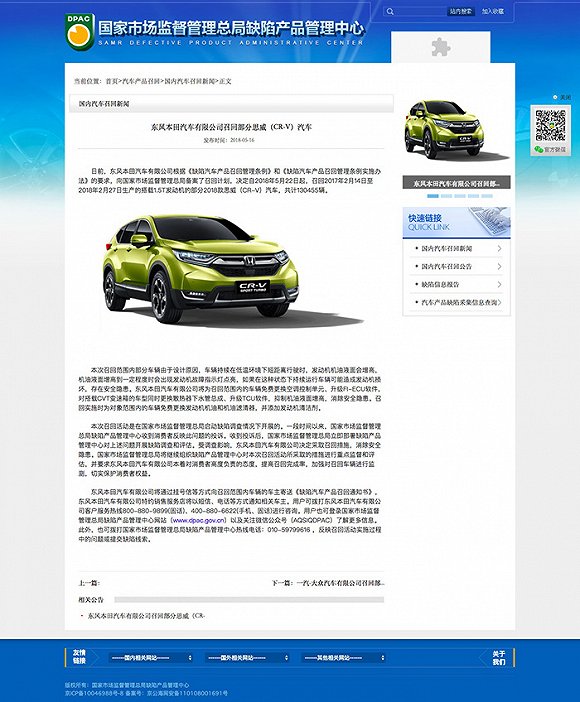
Task: Go to 首页 in breadcrumb
Action: tap(112, 81)
